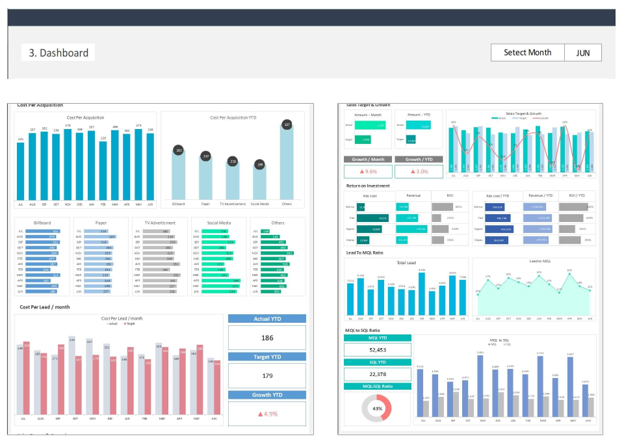Click the Growth / Month header
The width and height of the screenshot is (624, 444).
click(x=368, y=159)
